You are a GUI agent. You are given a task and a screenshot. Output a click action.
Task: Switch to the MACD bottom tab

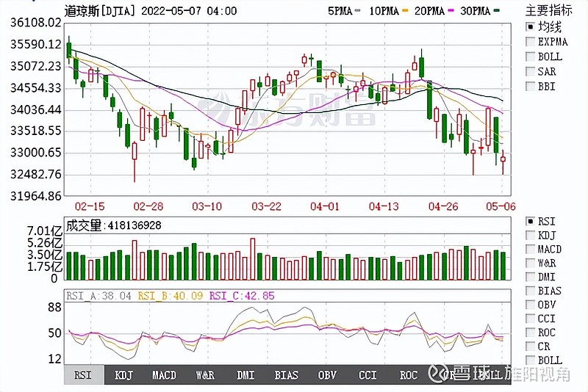[164, 375]
